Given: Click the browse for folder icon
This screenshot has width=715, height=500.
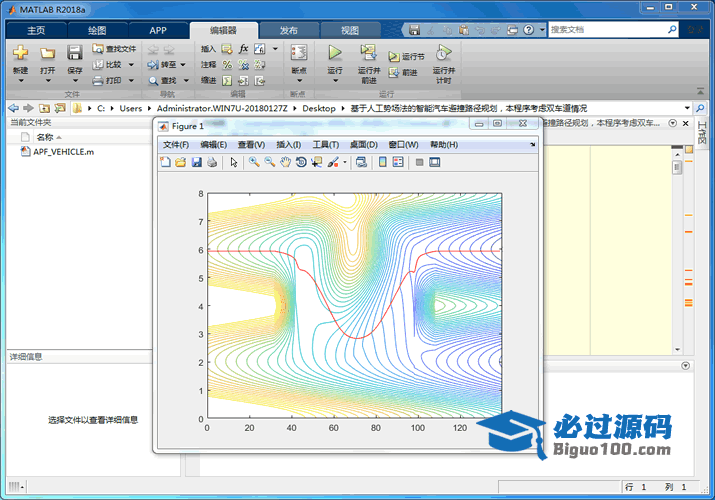Looking at the screenshot, I should pyautogui.click(x=60, y=108).
